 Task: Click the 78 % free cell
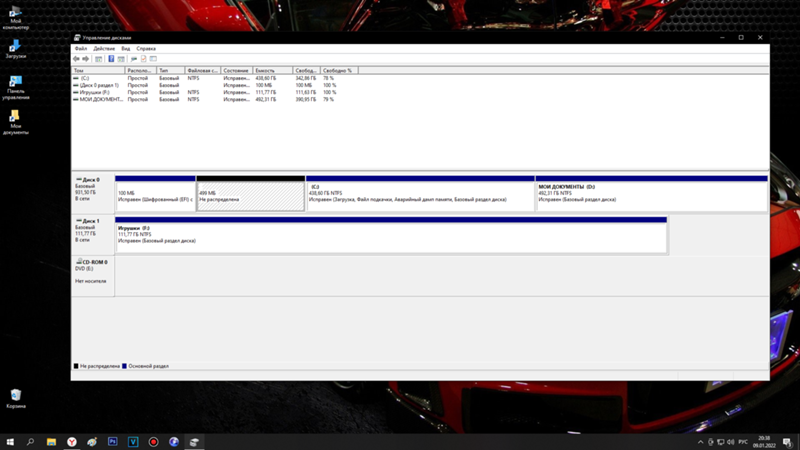click(328, 78)
